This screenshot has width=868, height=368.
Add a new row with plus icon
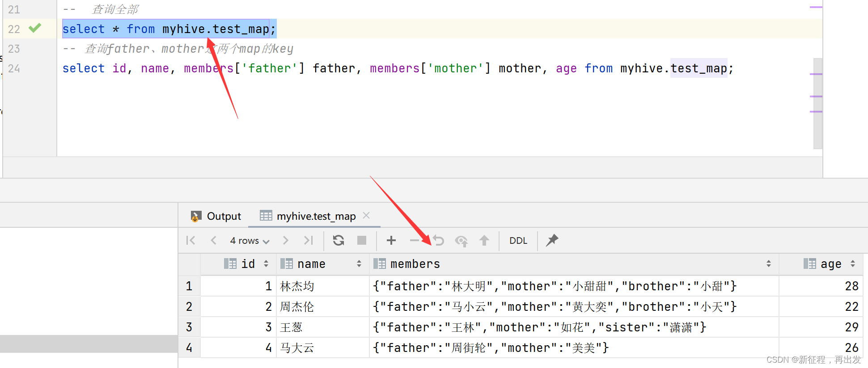pos(391,240)
